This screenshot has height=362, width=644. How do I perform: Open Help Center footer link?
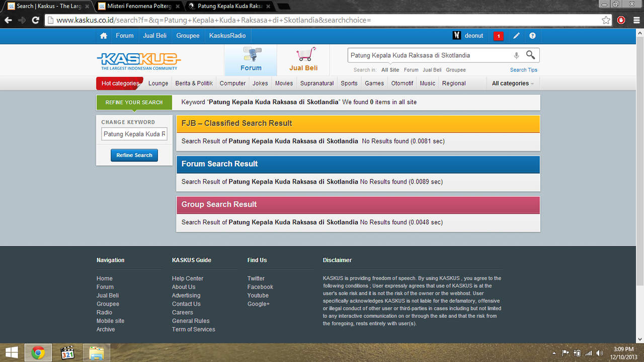[188, 279]
